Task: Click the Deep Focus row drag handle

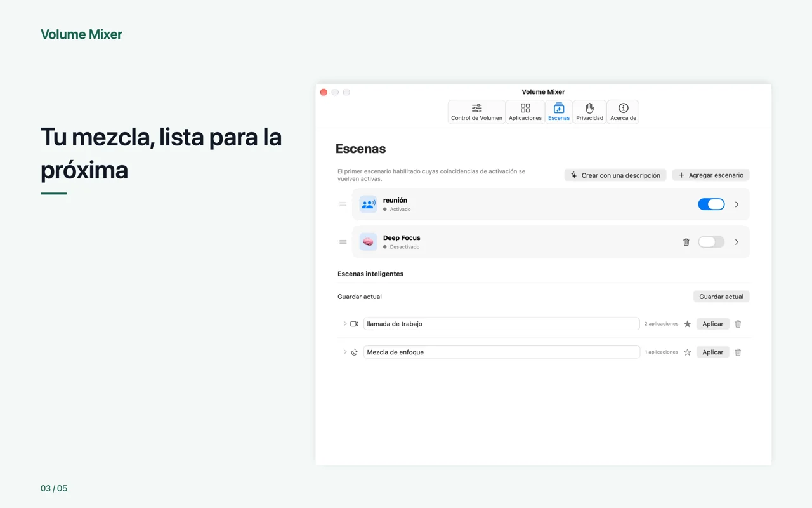Action: 343,242
